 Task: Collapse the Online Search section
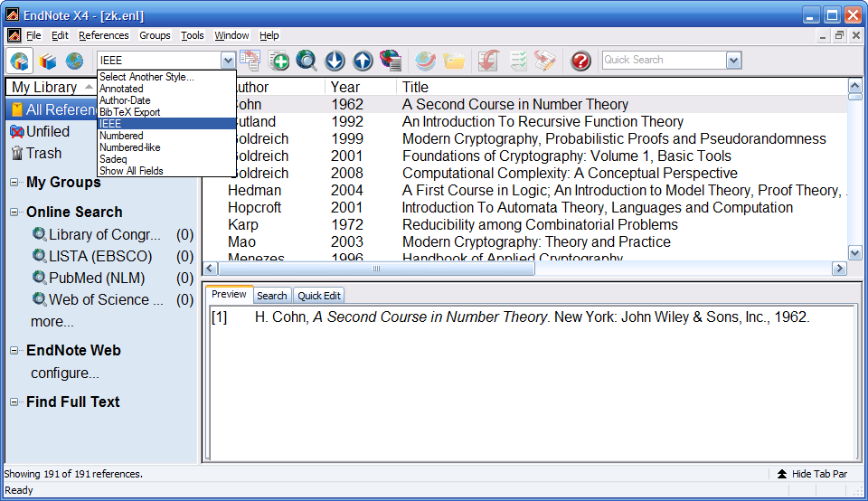(x=14, y=212)
